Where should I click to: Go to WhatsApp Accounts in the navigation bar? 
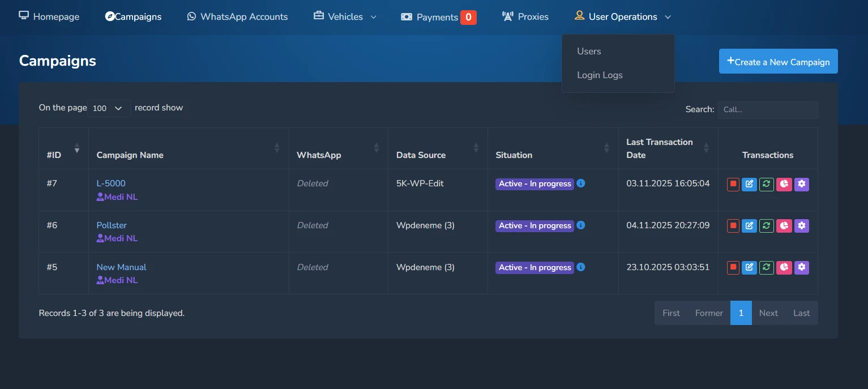pos(238,17)
